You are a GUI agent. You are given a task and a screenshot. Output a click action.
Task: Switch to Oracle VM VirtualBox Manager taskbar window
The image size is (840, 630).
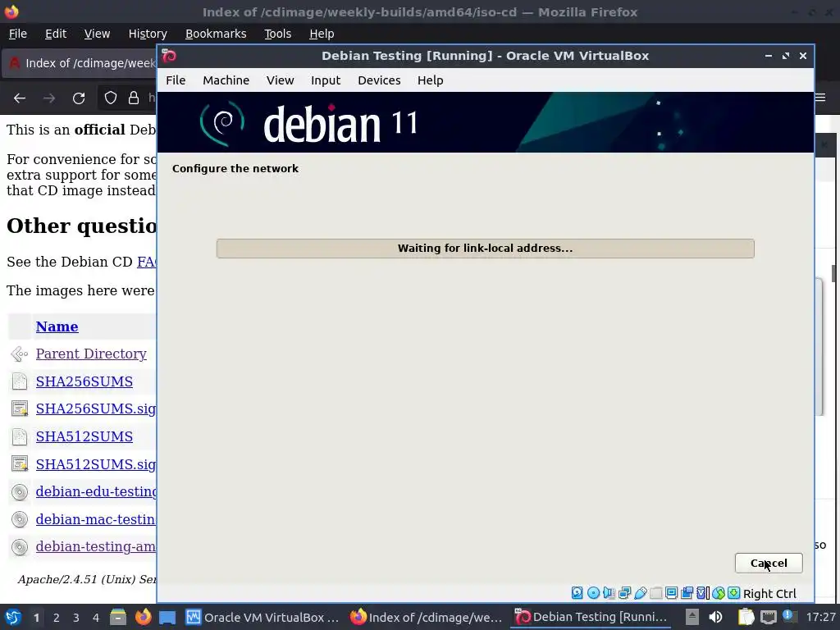point(262,617)
